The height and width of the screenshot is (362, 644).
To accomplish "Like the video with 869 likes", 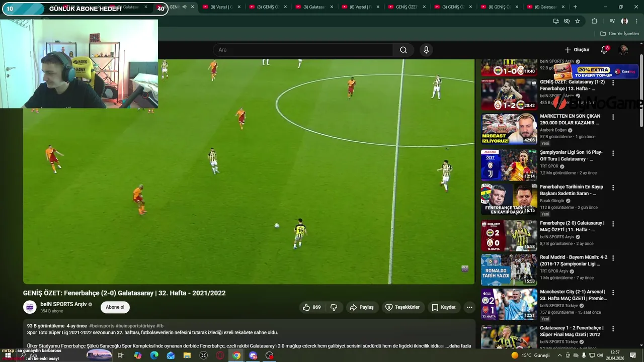I will tap(311, 307).
